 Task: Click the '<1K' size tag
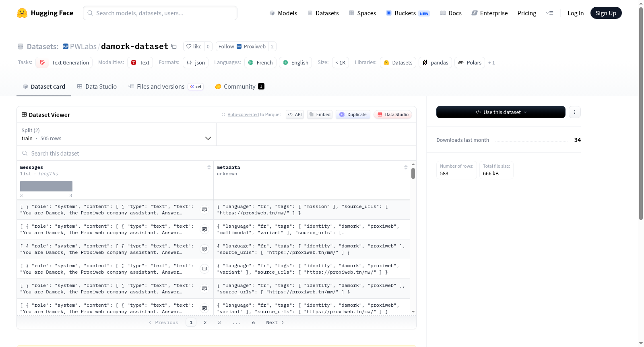(x=341, y=62)
